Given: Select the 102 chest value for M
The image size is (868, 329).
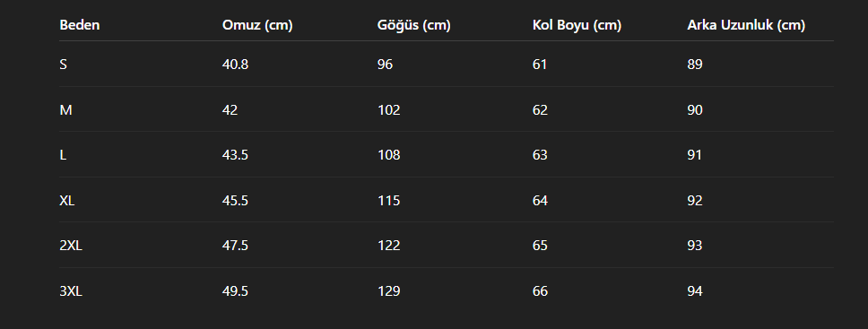Looking at the screenshot, I should pyautogui.click(x=388, y=110).
